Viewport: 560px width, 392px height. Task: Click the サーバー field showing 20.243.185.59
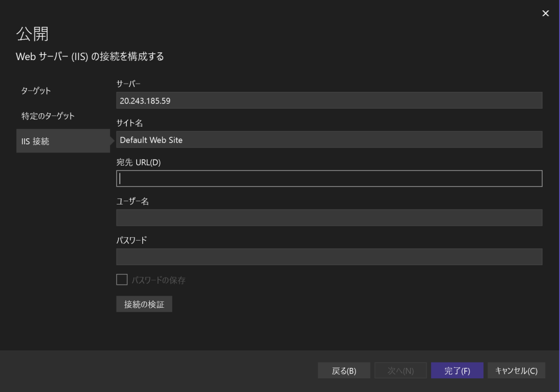click(329, 100)
